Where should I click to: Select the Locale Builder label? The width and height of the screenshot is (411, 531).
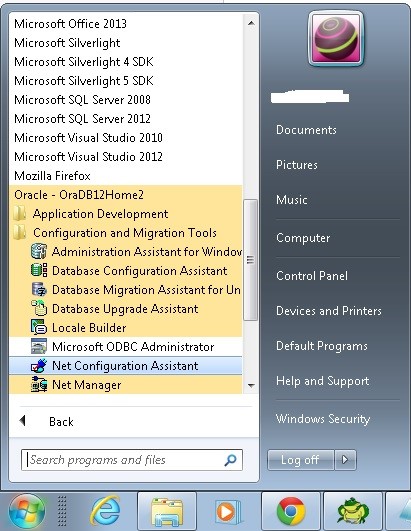coord(89,328)
